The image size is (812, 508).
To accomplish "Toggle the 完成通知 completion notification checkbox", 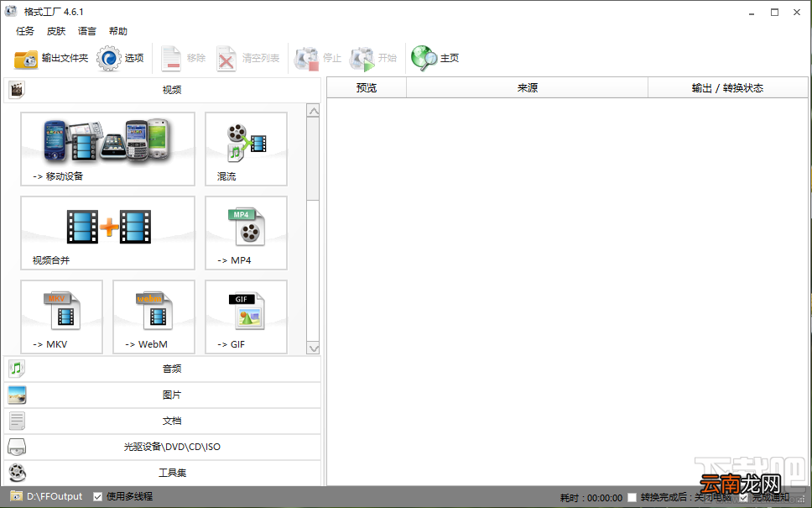I will click(x=744, y=498).
